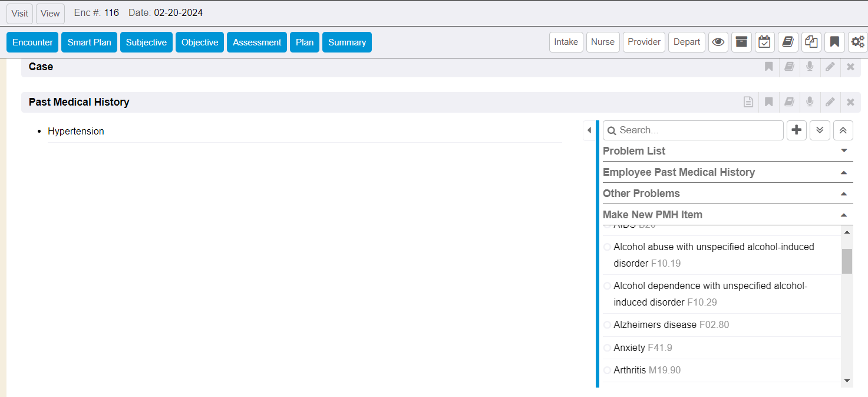Switch to the Assessment tab

click(x=257, y=42)
